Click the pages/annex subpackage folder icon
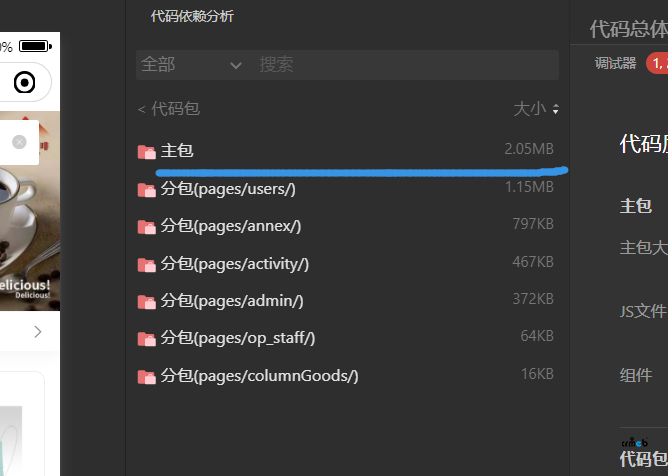This screenshot has width=668, height=476. tap(147, 227)
